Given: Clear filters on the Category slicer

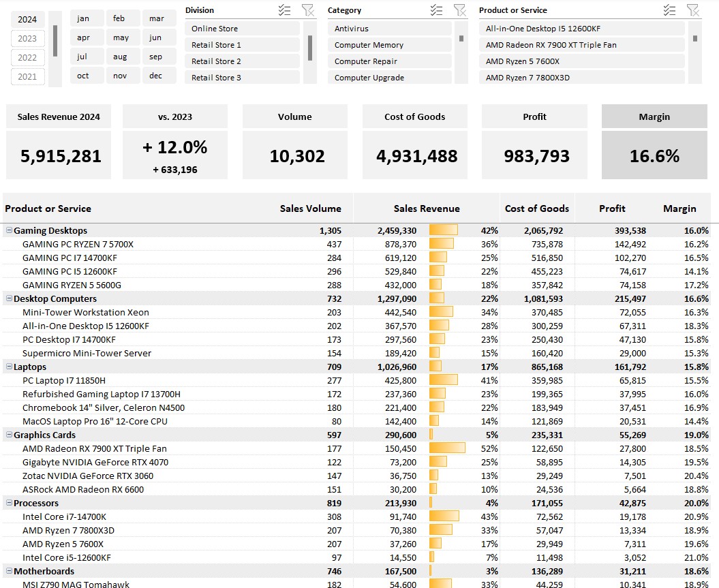Looking at the screenshot, I should [459, 10].
